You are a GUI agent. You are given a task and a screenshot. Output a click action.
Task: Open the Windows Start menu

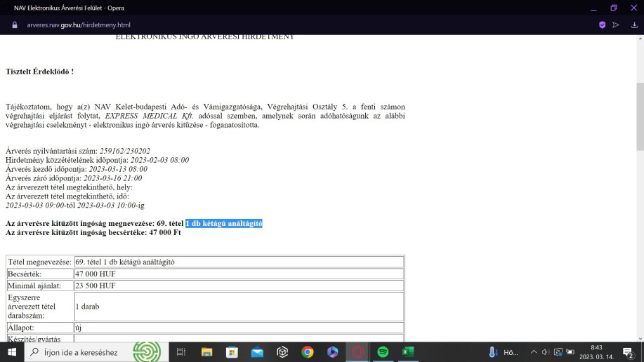[12, 352]
